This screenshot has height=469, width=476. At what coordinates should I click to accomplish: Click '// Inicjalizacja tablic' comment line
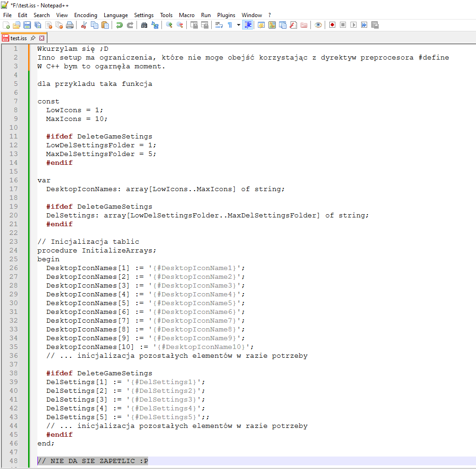(x=89, y=241)
